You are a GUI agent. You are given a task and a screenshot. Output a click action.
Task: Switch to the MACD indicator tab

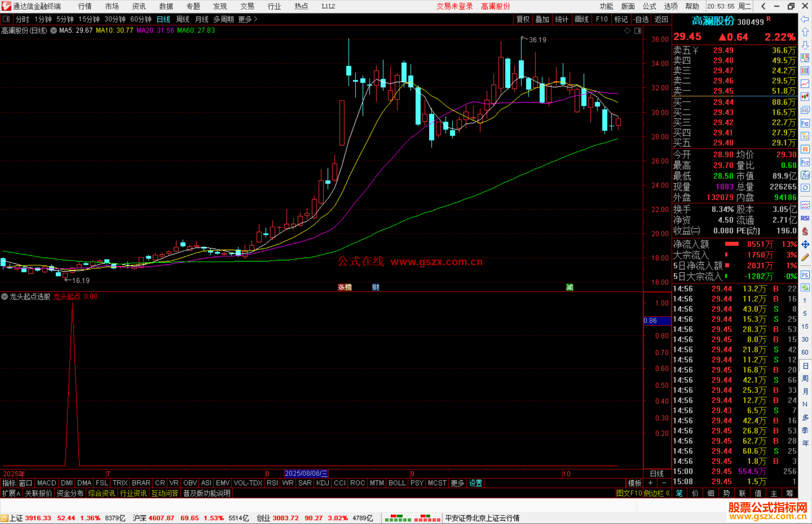(47, 483)
